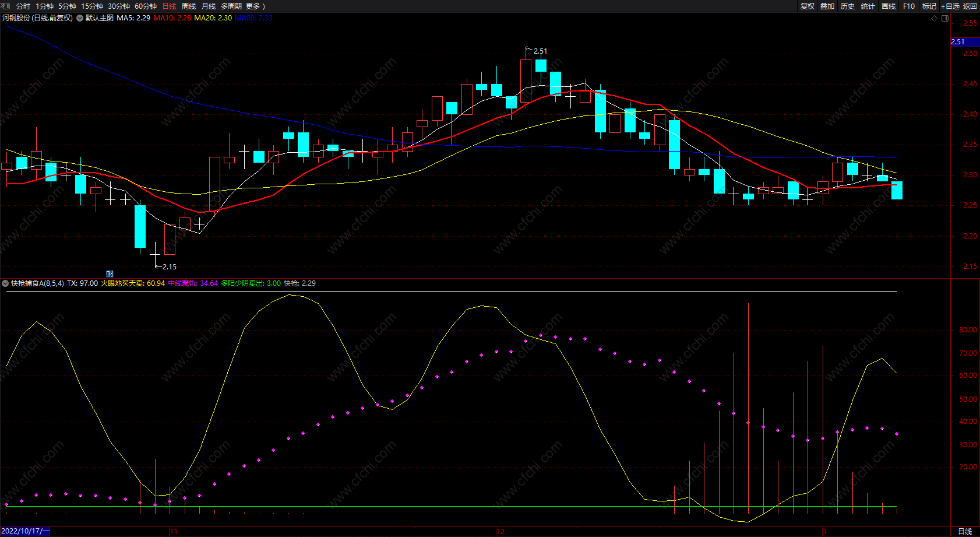Image resolution: width=980 pixels, height=537 pixels.
Task: Expand the 快枪捕食A indicator dropdown arrow
Action: coord(5,283)
